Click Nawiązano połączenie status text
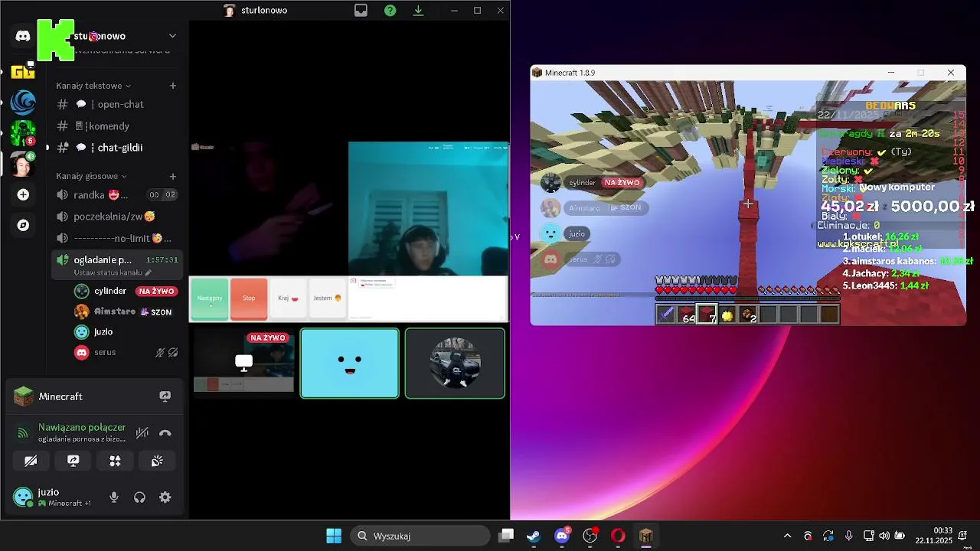The width and height of the screenshot is (980, 551). click(x=82, y=427)
